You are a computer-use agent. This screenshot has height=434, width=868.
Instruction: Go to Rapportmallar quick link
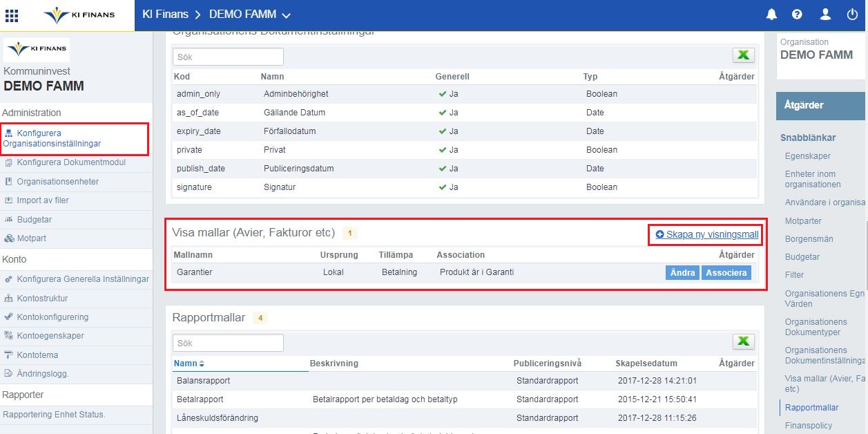[x=812, y=408]
